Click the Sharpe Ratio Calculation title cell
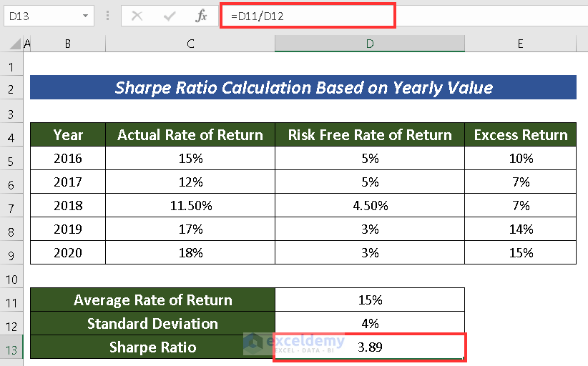 (303, 87)
